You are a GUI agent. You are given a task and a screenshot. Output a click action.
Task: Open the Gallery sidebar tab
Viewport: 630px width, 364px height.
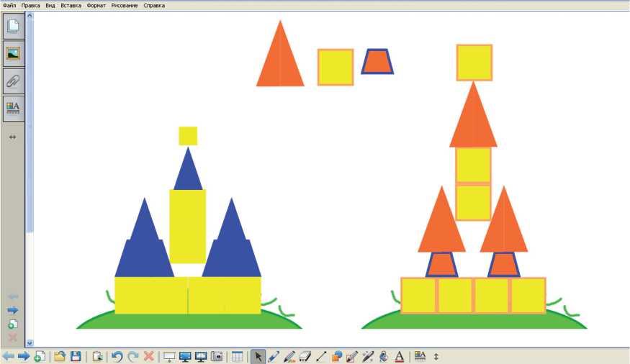pos(13,53)
